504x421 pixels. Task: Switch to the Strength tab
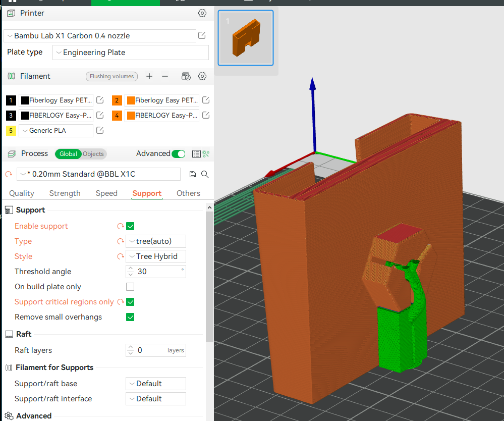pyautogui.click(x=65, y=193)
